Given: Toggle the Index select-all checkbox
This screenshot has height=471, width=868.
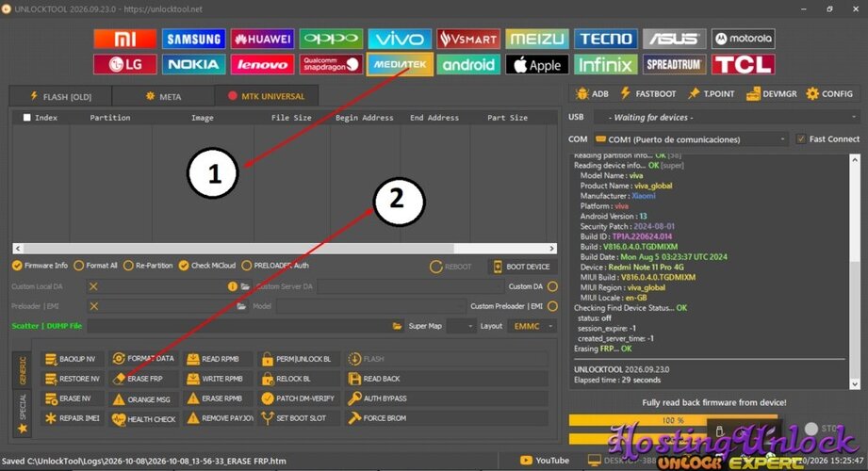Looking at the screenshot, I should (26, 118).
